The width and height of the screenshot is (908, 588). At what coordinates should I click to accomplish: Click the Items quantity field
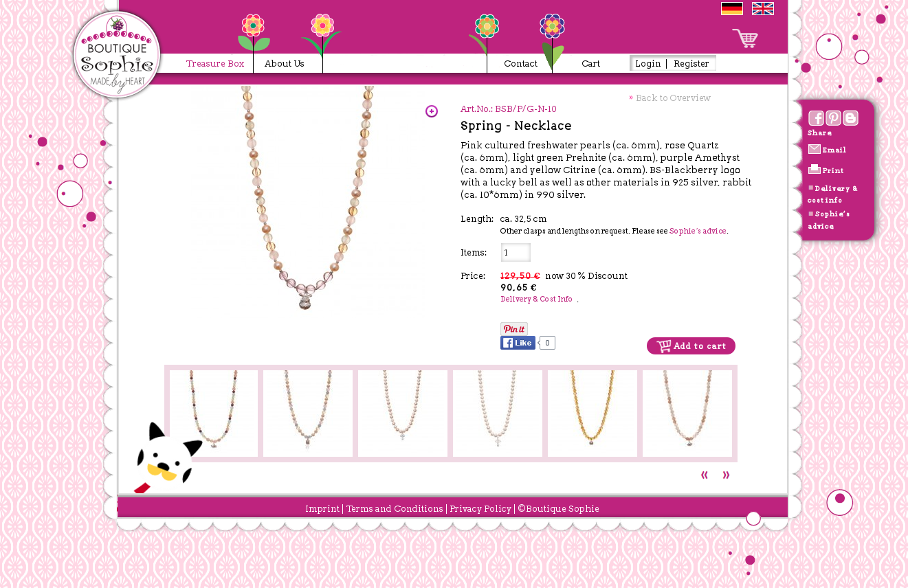[516, 252]
